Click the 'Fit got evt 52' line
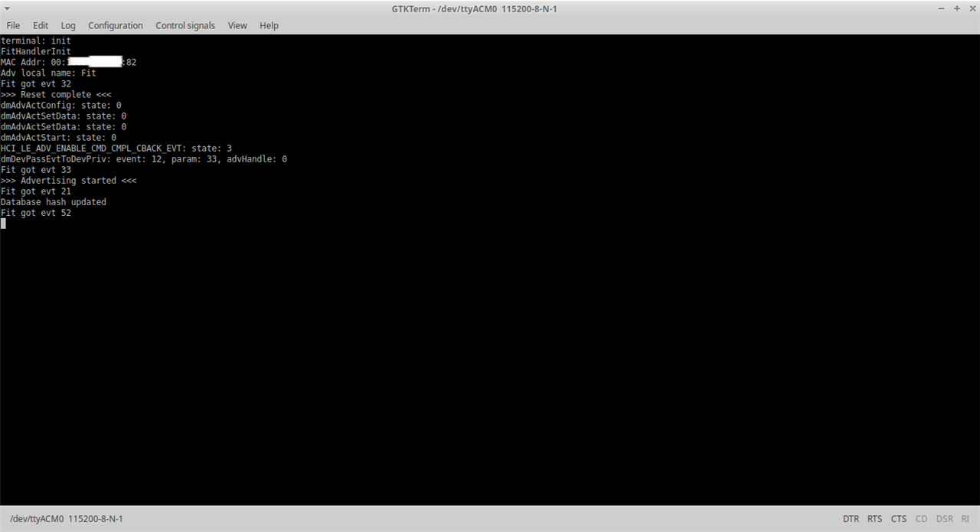 (36, 212)
